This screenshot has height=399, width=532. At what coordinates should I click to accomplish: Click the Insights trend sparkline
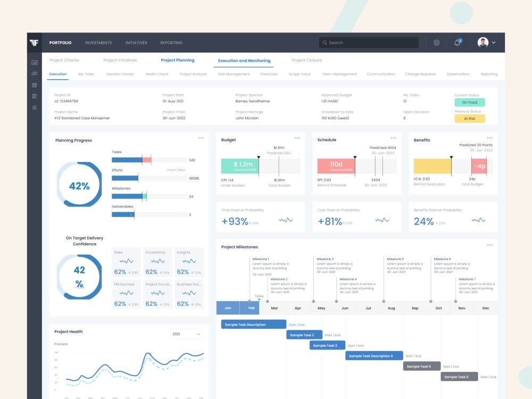(x=189, y=261)
